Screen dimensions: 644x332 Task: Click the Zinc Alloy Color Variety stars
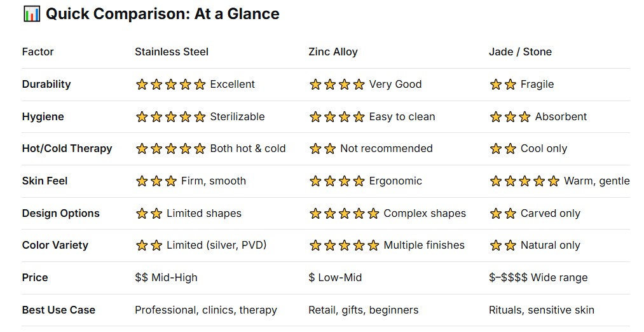(344, 246)
